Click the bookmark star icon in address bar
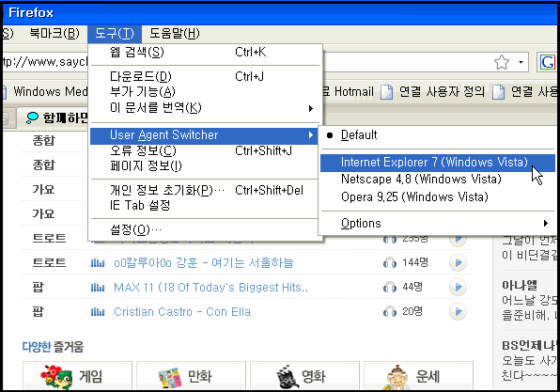The height and width of the screenshot is (392, 560). (502, 63)
